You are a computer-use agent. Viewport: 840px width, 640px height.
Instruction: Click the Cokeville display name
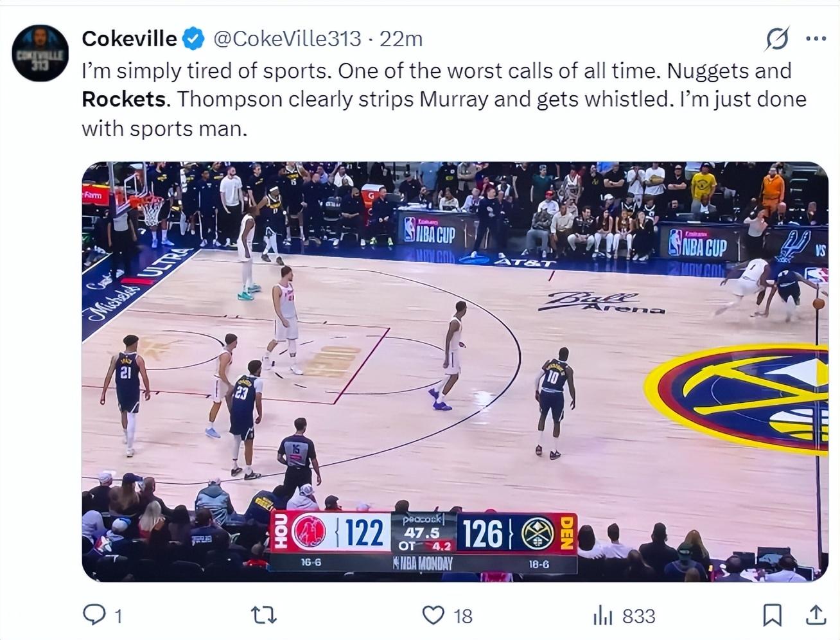point(129,39)
